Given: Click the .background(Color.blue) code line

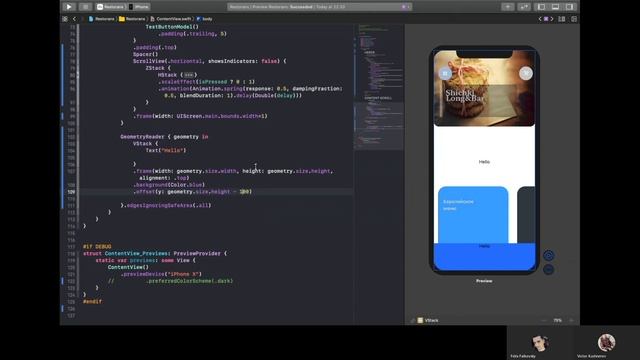Looking at the screenshot, I should coord(168,185).
